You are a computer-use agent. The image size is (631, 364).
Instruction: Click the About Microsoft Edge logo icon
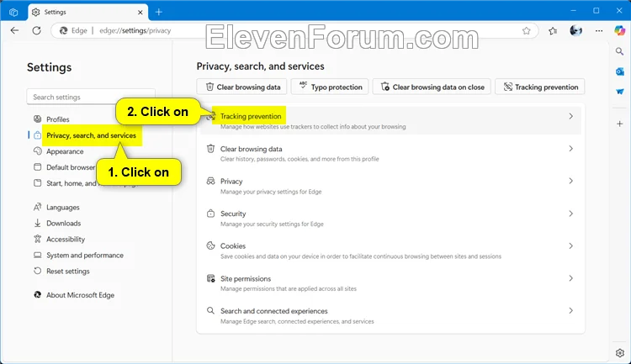tap(37, 295)
